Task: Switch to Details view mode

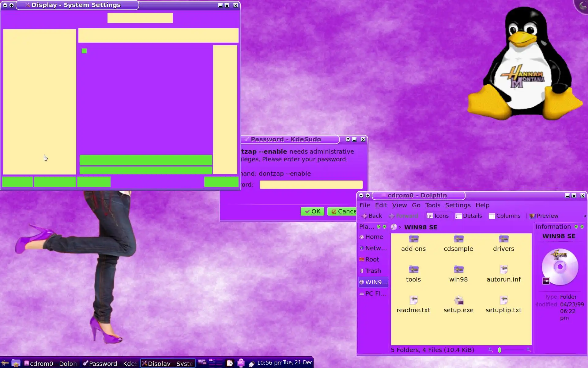Action: coord(469,216)
